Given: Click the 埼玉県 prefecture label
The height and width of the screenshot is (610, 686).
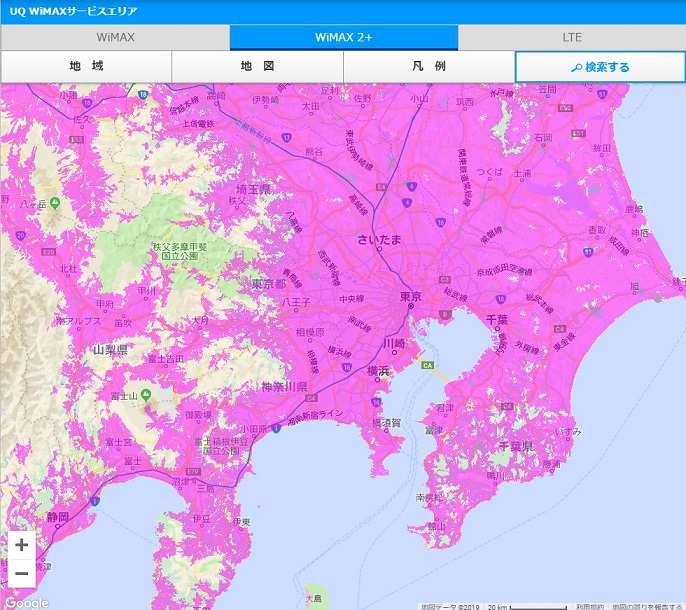Looking at the screenshot, I should point(253,189).
